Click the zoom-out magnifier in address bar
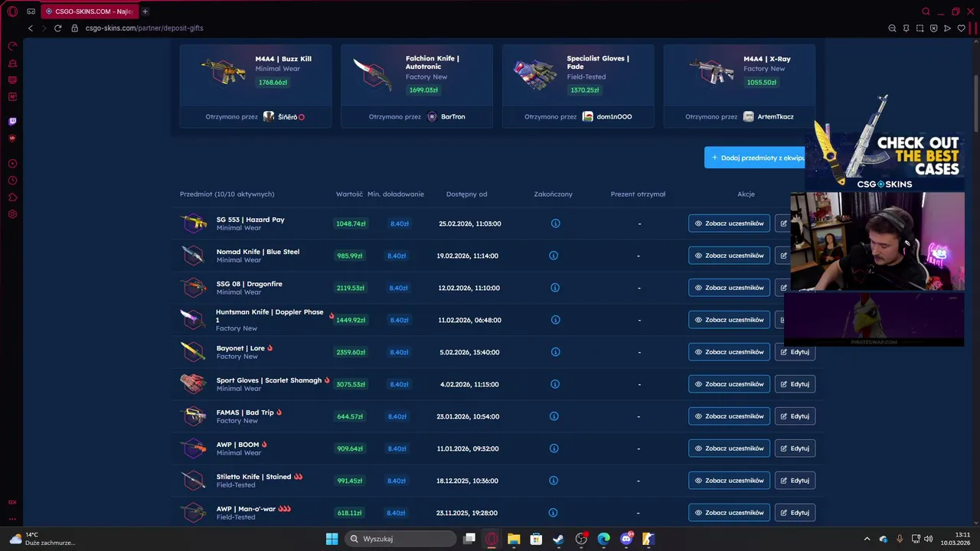The height and width of the screenshot is (551, 980). click(x=892, y=28)
